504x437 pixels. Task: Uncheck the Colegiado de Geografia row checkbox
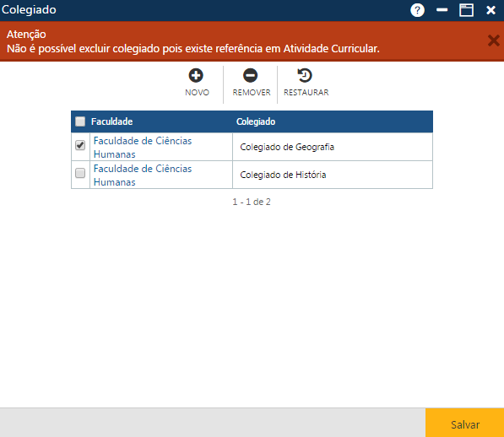coord(80,145)
